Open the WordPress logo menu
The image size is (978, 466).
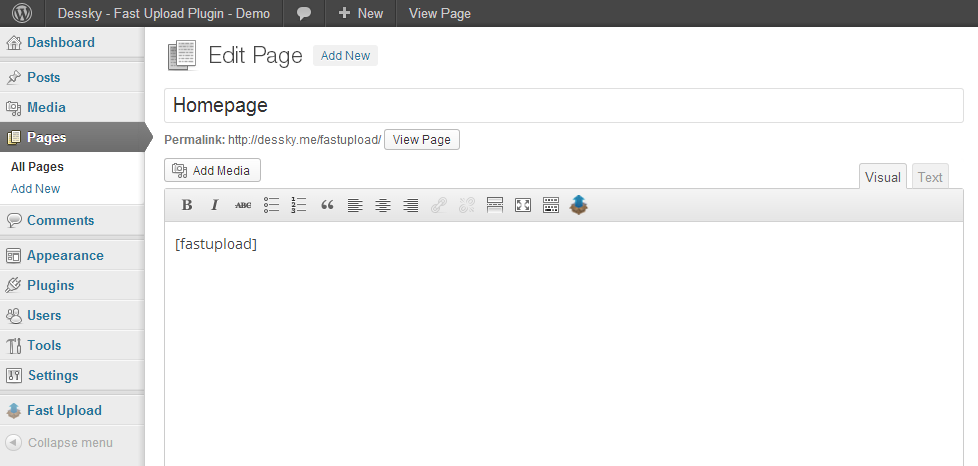(23, 13)
